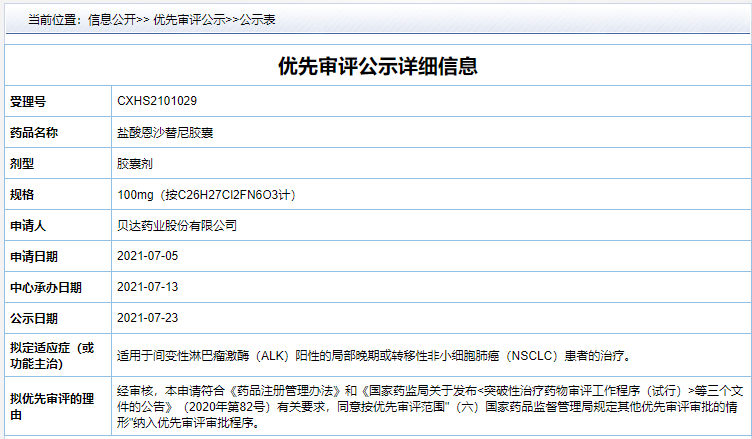
Task: Click the 申请人 row label
Action: [28, 225]
